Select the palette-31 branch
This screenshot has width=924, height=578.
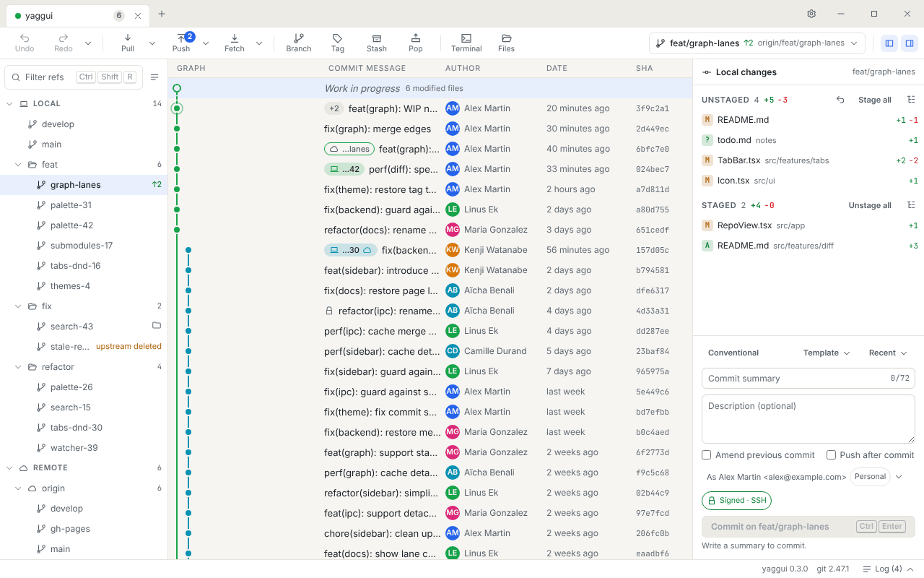click(x=84, y=205)
